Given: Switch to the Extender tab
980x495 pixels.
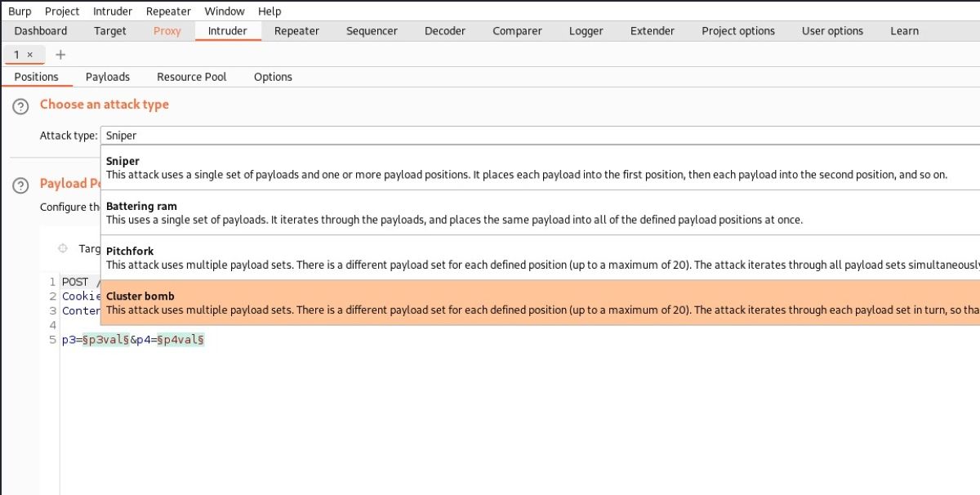Looking at the screenshot, I should tap(653, 31).
